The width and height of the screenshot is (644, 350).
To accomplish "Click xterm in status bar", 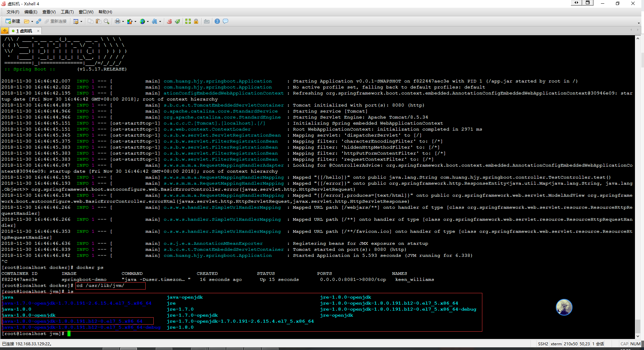I will [556, 344].
